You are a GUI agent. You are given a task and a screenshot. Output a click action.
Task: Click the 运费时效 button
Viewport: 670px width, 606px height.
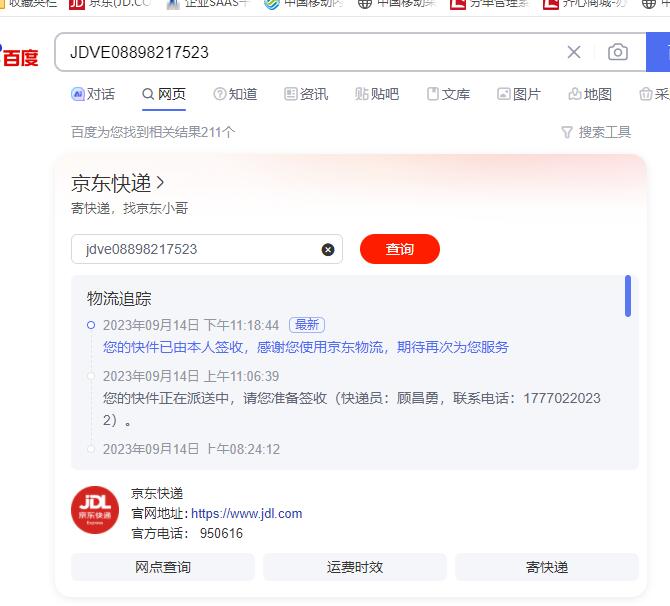tap(355, 567)
